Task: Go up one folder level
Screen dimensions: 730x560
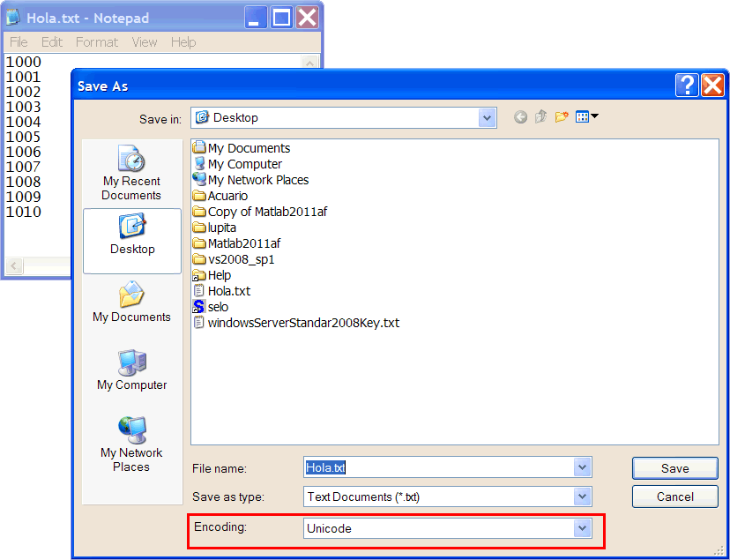Action: (x=540, y=116)
